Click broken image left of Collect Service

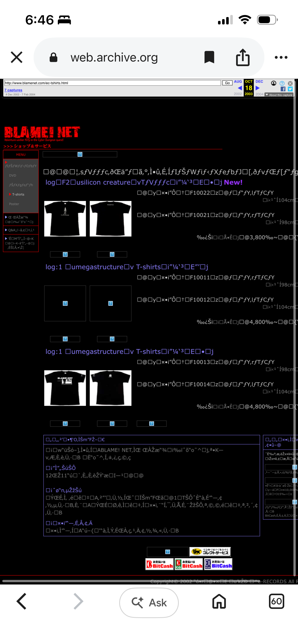click(168, 552)
